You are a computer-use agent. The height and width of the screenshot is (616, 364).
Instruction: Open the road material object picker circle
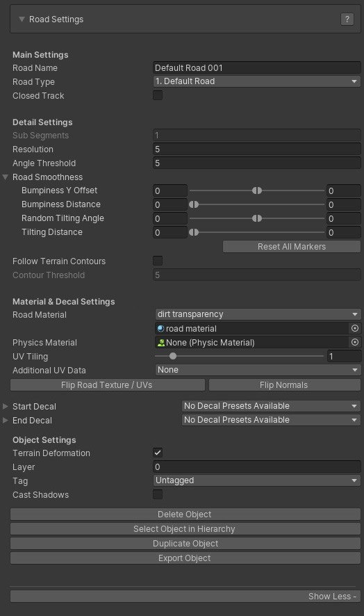[354, 328]
